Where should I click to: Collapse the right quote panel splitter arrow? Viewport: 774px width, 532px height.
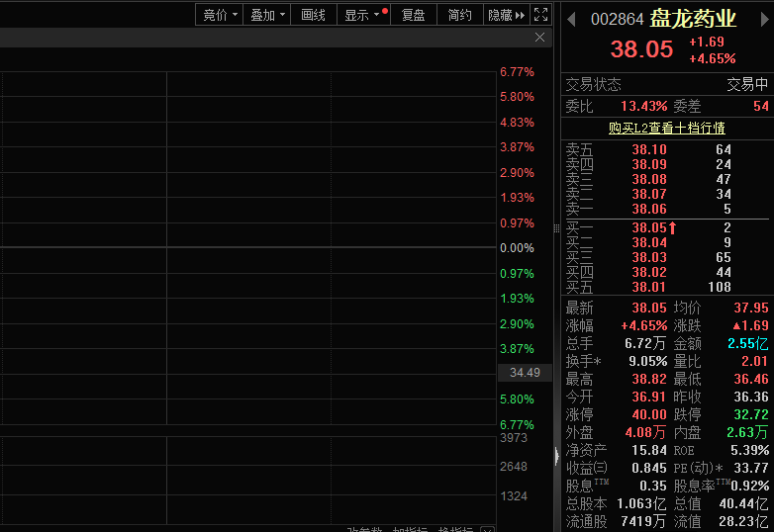pos(556,456)
